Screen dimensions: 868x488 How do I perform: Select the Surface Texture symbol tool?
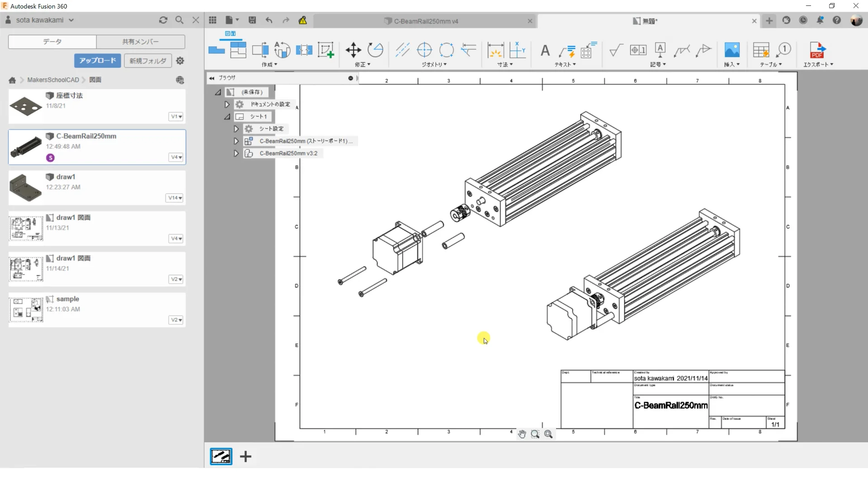(616, 50)
